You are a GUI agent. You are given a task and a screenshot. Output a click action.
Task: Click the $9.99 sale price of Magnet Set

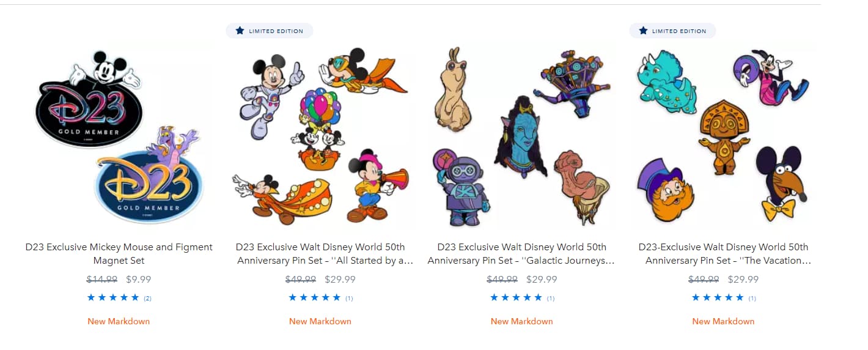(139, 280)
